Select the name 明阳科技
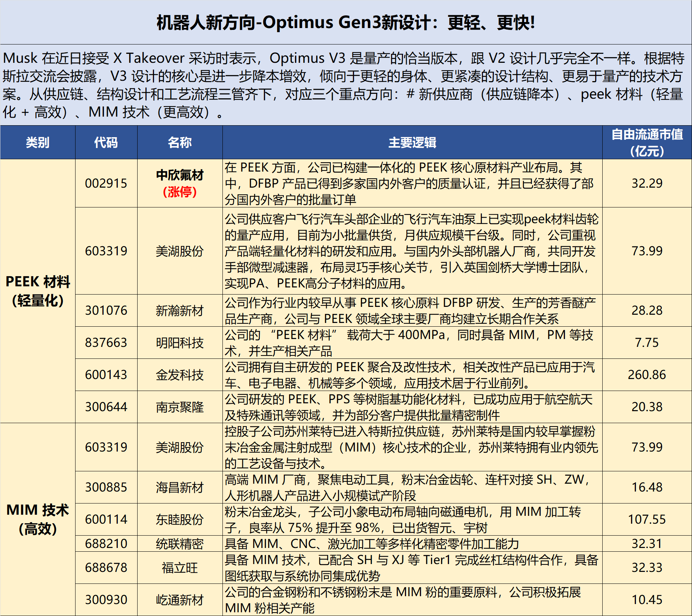The width and height of the screenshot is (692, 616). [180, 343]
